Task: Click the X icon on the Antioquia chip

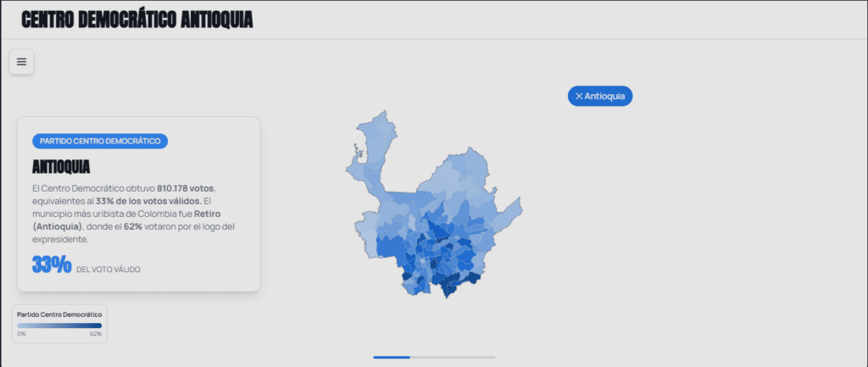Action: [x=579, y=97]
